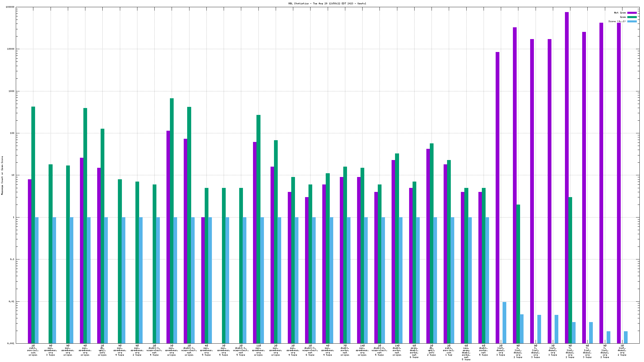Click the dnsbl-3.uceprotect.net 6 hops label
This screenshot has height=362, width=644.
tap(310, 350)
